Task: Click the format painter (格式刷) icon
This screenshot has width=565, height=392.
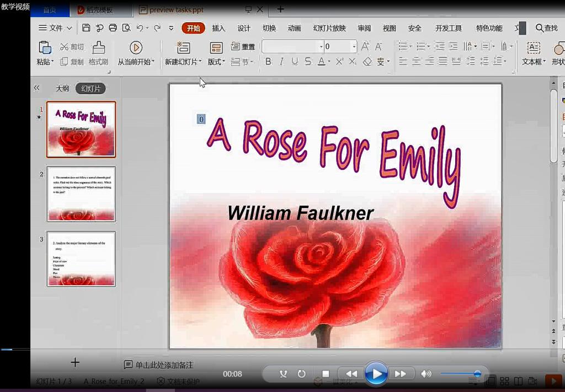Action: tap(98, 48)
